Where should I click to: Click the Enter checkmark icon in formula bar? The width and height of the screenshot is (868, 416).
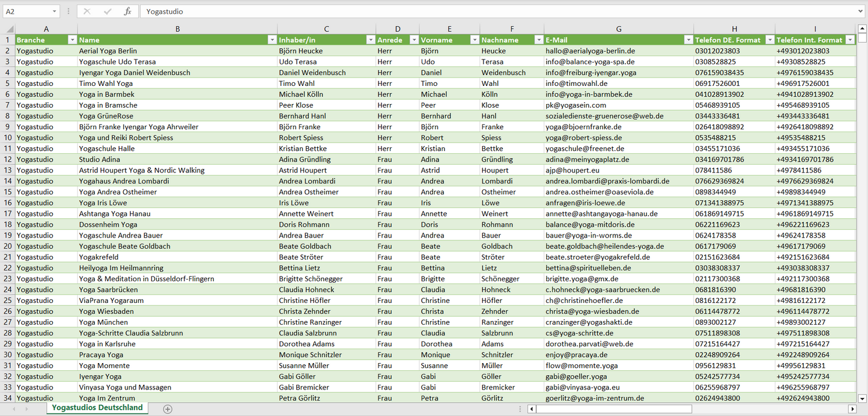108,11
